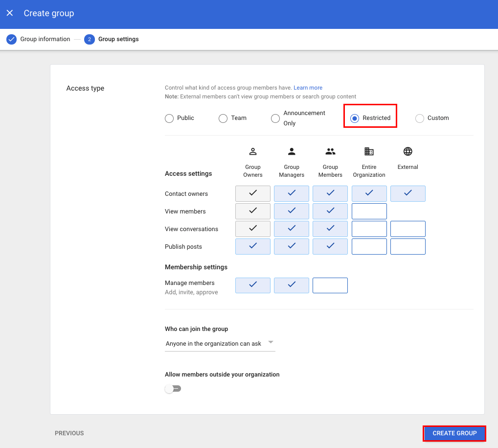498x448 pixels.
Task: Click View members Group Owners locked checkbox
Action: [253, 212]
